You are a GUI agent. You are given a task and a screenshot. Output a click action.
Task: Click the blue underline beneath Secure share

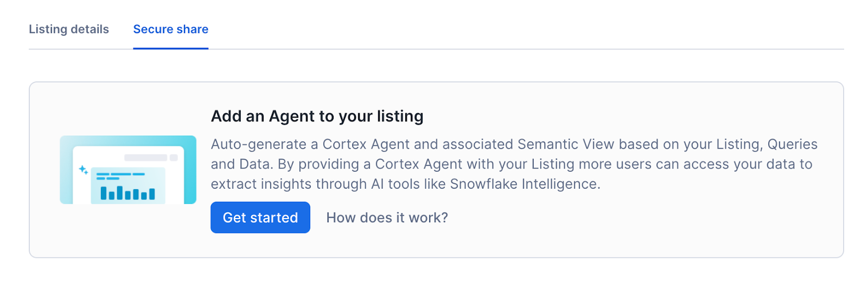click(x=171, y=48)
